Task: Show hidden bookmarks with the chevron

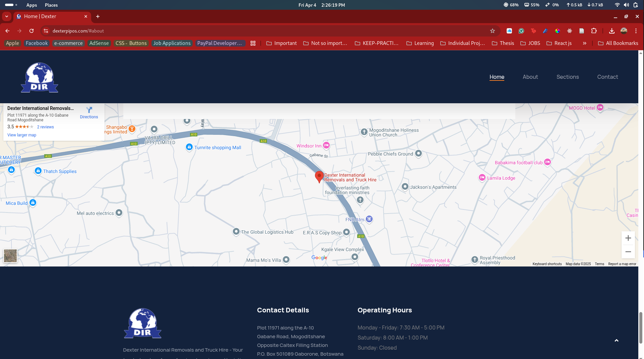Action: pos(584,43)
